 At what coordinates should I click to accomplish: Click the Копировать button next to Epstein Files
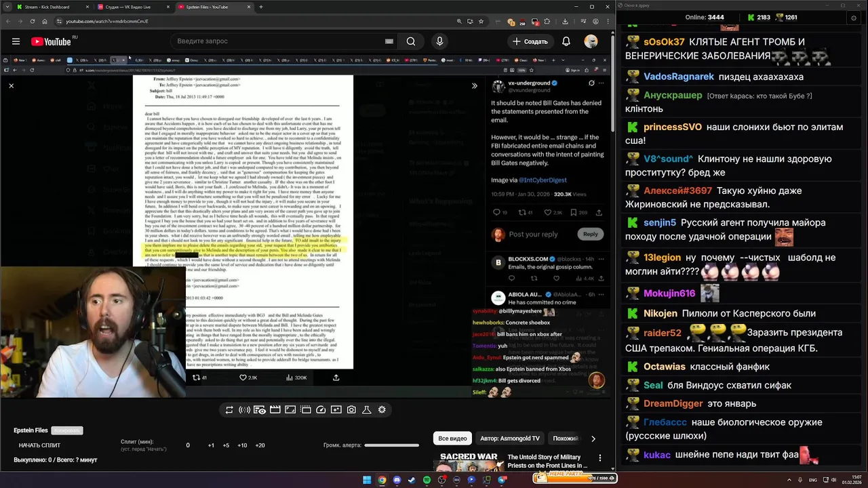(67, 430)
